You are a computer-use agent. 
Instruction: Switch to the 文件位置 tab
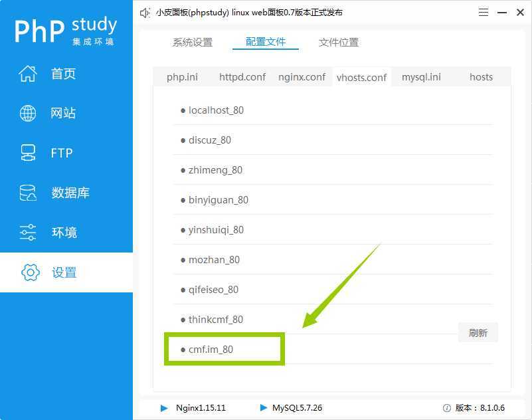(x=339, y=42)
